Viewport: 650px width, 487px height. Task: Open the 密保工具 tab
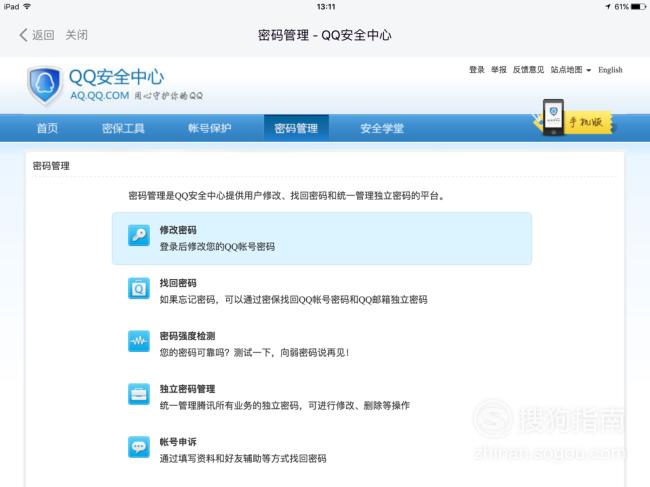(123, 128)
